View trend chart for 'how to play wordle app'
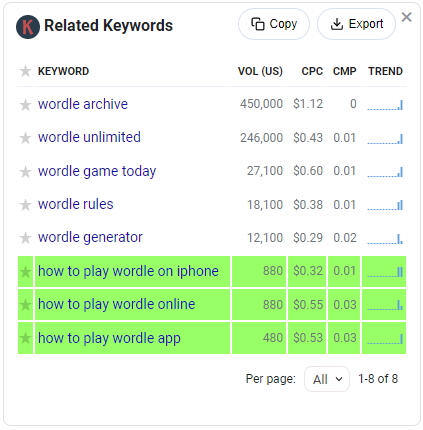 pyautogui.click(x=385, y=339)
